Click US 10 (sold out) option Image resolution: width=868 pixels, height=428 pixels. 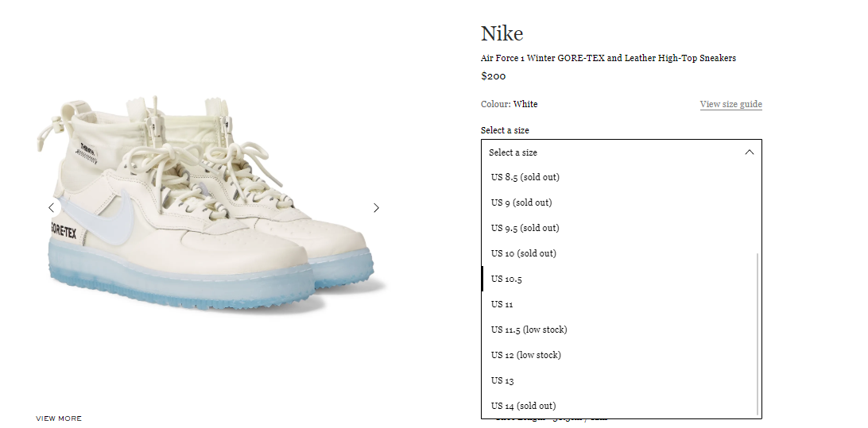[x=621, y=253]
